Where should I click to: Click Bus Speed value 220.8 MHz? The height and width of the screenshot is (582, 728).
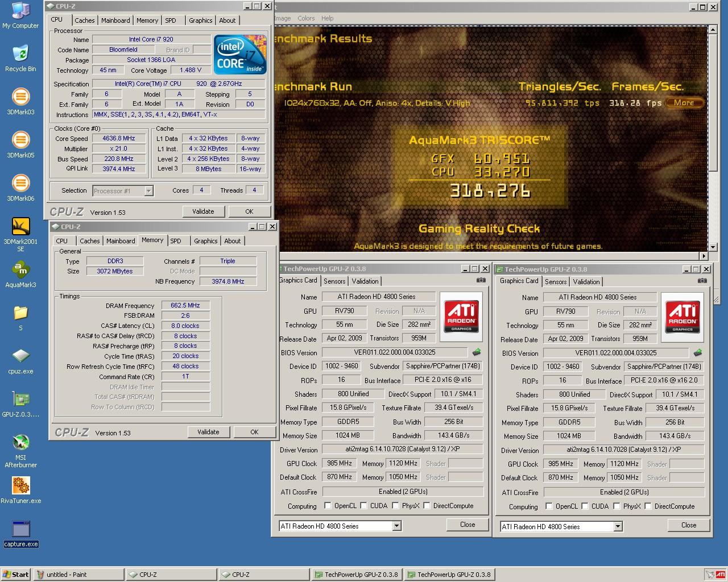point(119,159)
